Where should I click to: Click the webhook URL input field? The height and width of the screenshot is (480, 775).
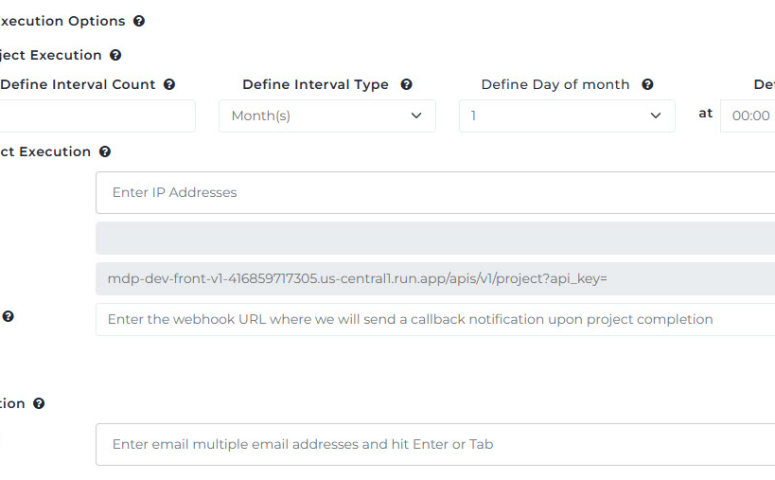[435, 319]
